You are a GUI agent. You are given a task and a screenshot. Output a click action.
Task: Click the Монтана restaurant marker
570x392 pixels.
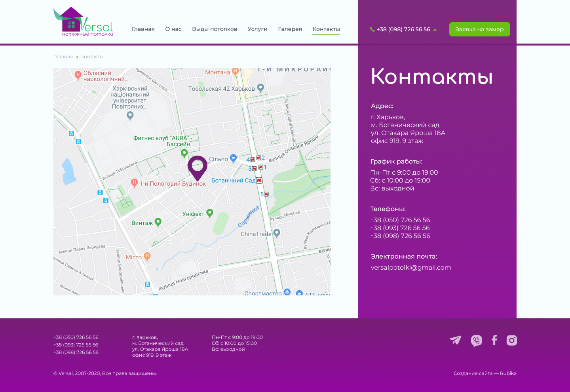235,72
